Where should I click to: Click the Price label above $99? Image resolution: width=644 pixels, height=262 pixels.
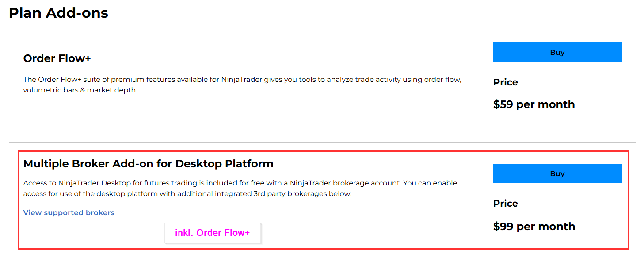pos(505,204)
